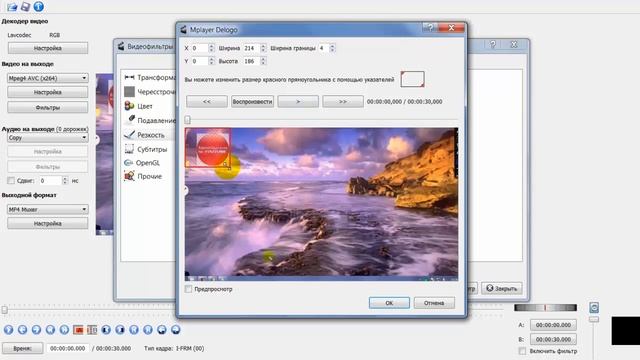Go to the last frame icon
The height and width of the screenshot is (360, 640).
(148, 330)
